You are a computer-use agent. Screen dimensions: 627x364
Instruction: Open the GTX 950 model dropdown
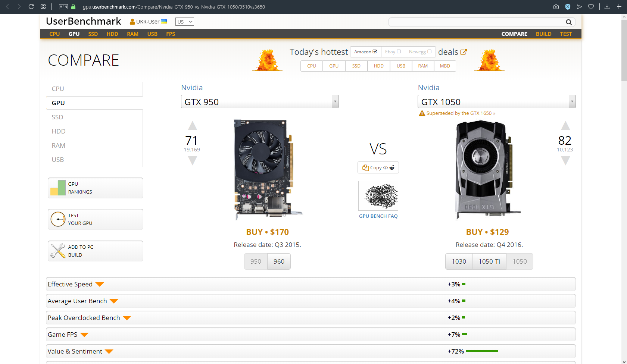pos(260,101)
